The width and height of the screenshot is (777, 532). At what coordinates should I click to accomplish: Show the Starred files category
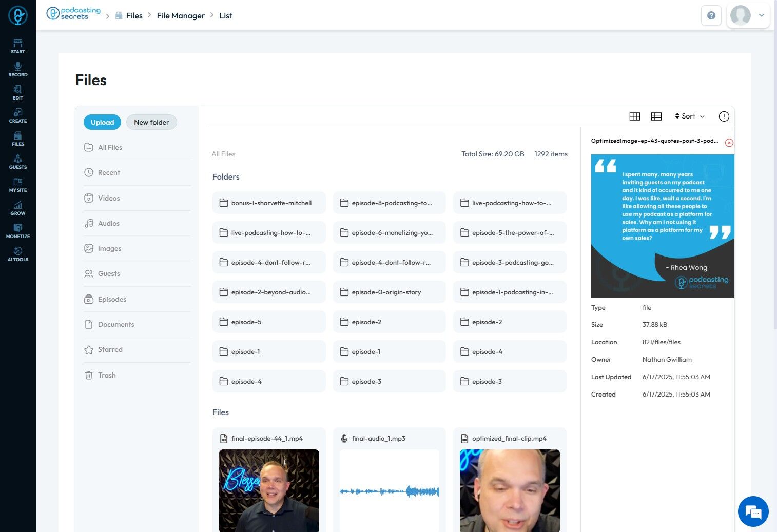pos(110,350)
